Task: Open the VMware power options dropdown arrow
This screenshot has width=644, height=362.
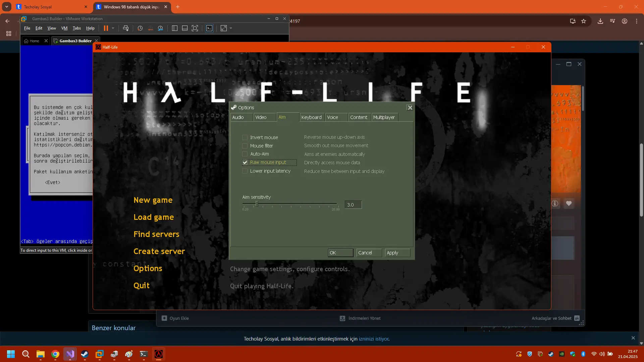Action: (113, 28)
